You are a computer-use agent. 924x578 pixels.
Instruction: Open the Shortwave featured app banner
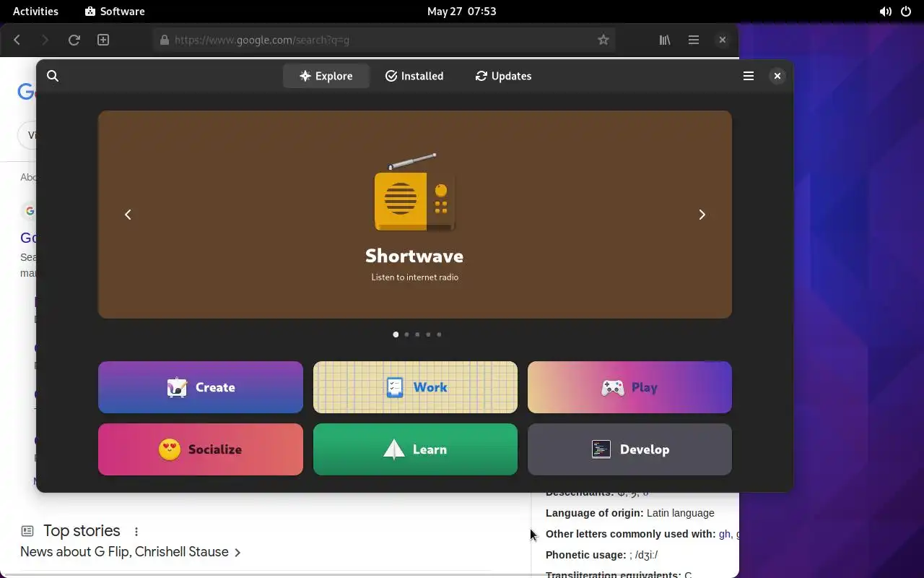click(x=415, y=215)
